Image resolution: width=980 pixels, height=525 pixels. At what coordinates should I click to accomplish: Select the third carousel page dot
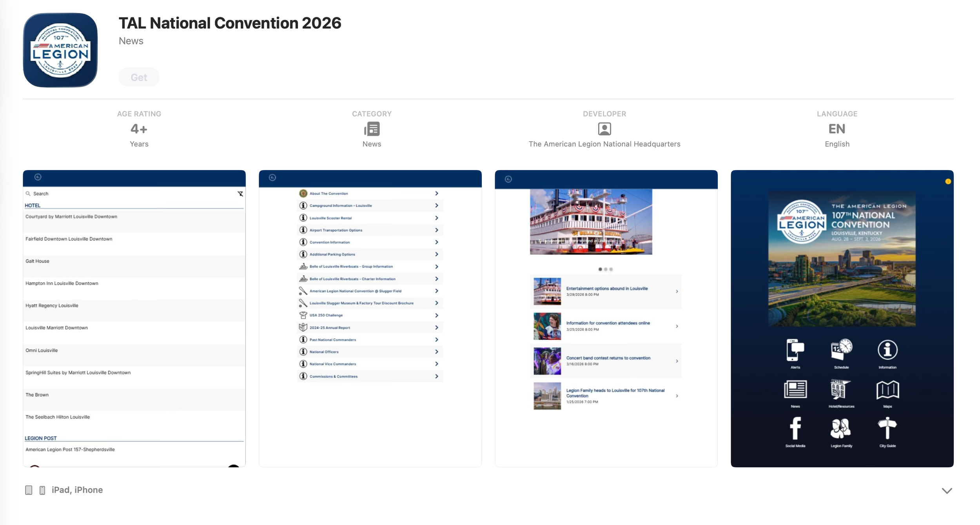[x=611, y=269]
